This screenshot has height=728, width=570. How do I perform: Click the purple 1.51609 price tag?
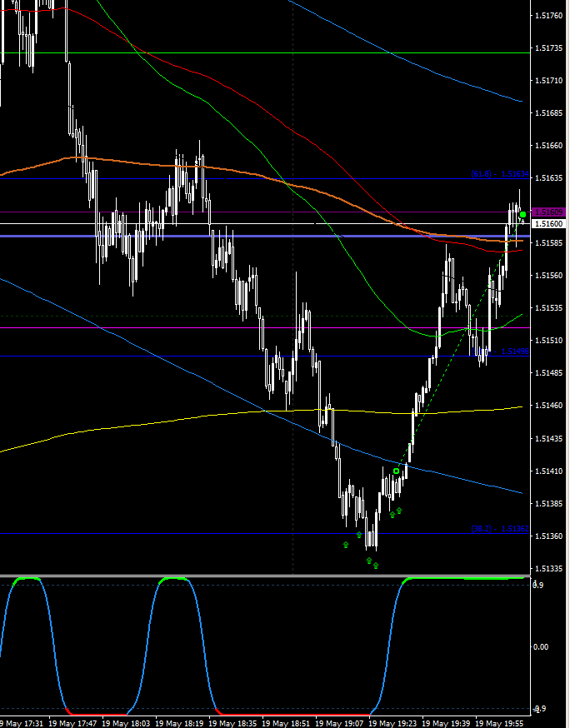tap(549, 212)
